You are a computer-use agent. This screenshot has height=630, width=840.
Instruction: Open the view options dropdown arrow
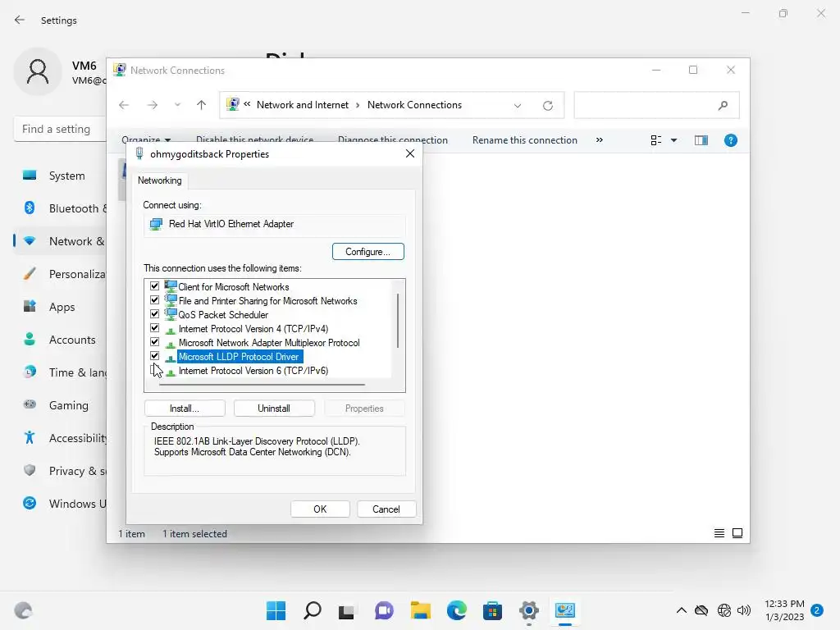(674, 140)
